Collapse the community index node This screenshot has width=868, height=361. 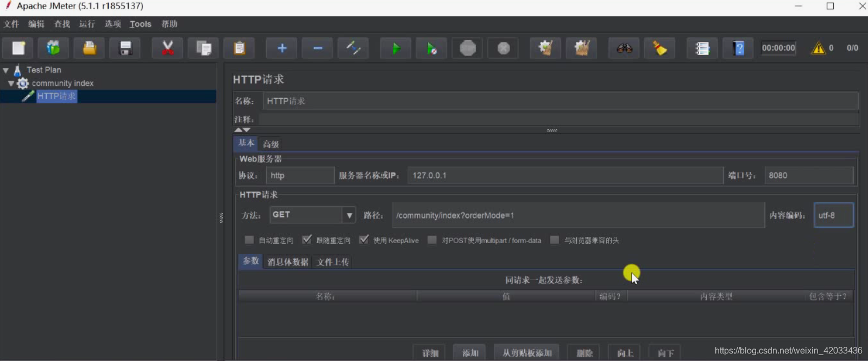click(11, 83)
